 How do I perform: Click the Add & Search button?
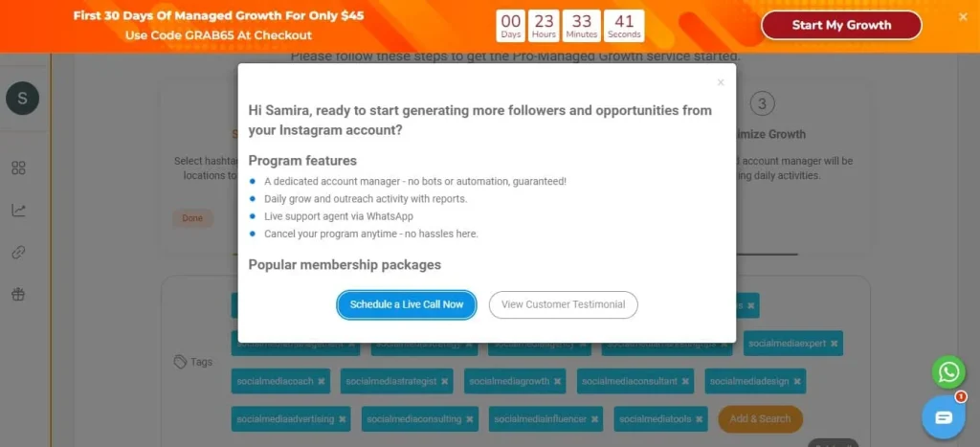(760, 419)
